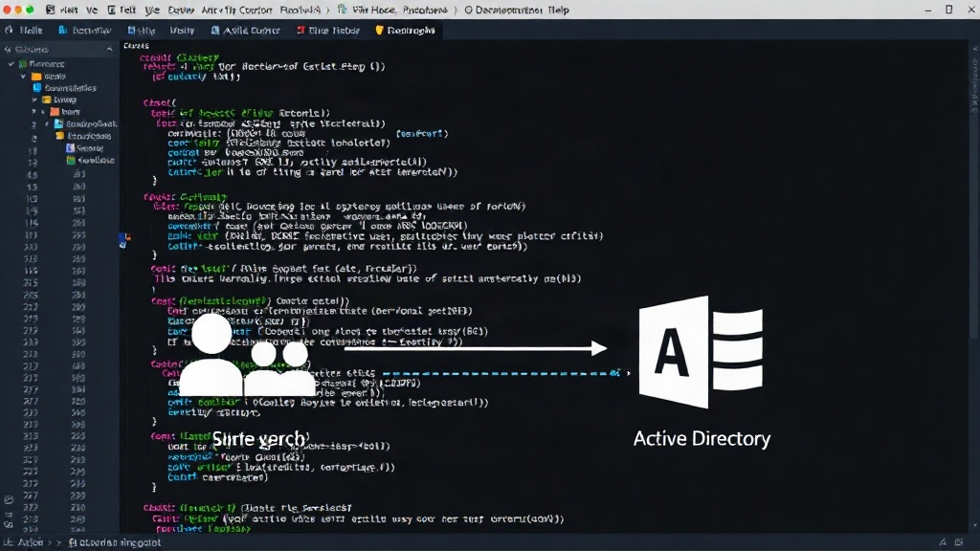Switch to the tab with the red icon
The height and width of the screenshot is (551, 980).
click(328, 30)
